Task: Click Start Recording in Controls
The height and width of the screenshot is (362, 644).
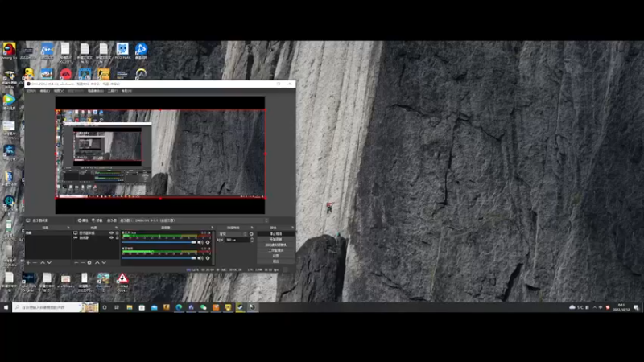Action: point(275,239)
